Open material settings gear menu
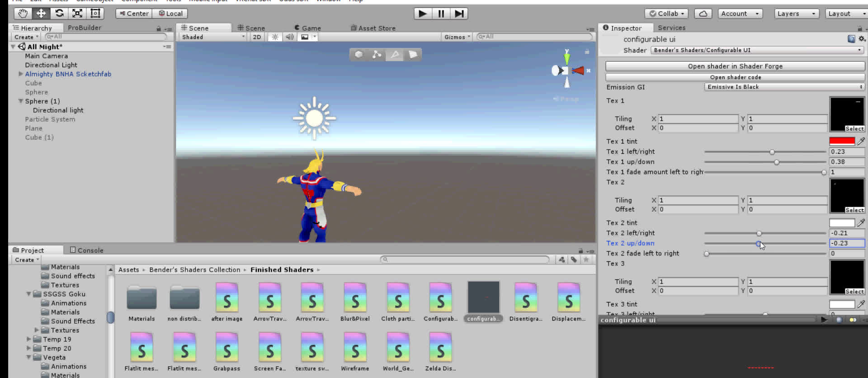The width and height of the screenshot is (868, 378). coord(862,39)
